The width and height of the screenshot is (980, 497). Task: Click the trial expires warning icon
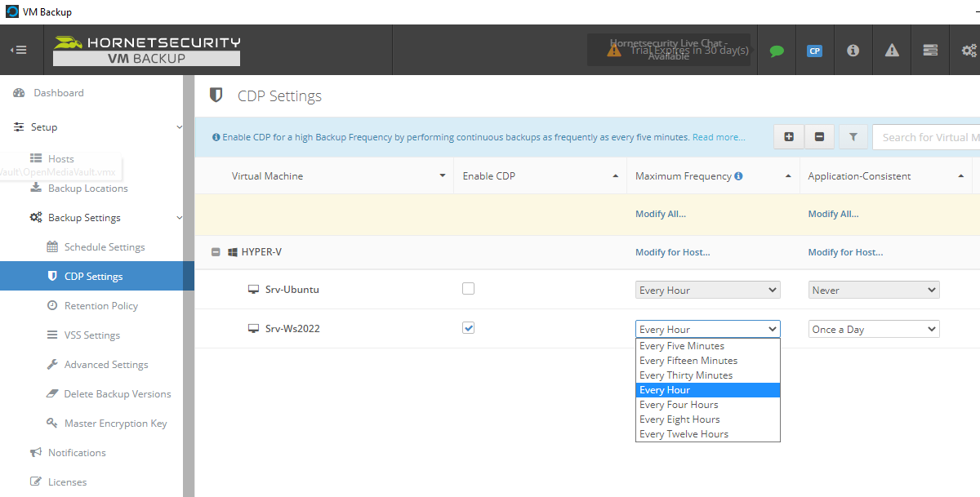[614, 50]
